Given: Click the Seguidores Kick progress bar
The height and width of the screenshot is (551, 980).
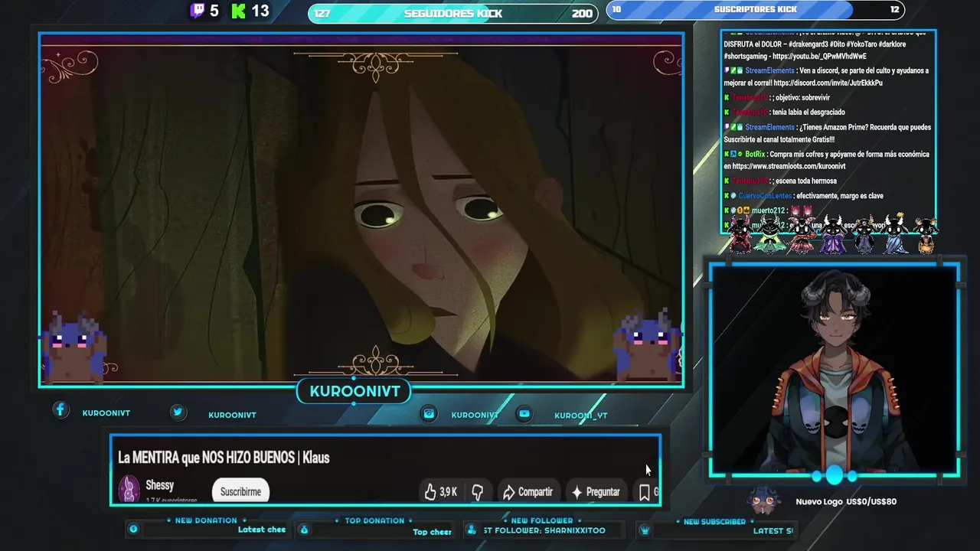Looking at the screenshot, I should 452,13.
